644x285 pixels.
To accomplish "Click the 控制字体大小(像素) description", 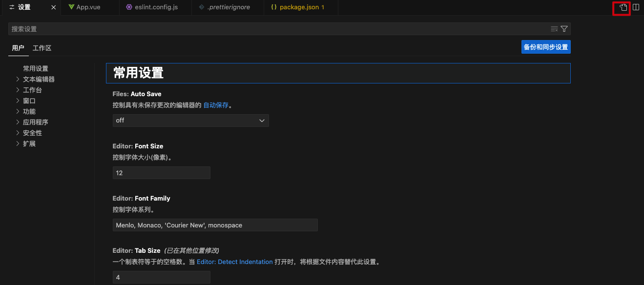I will point(142,157).
